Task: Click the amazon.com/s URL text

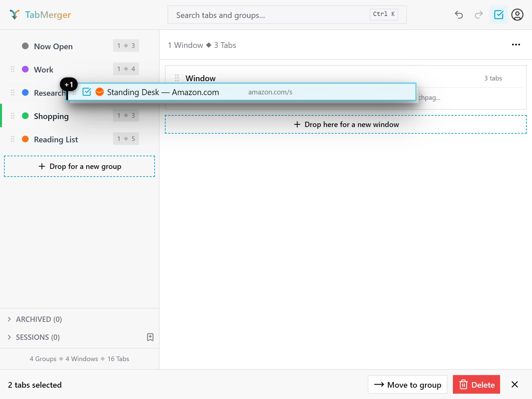Action: point(270,92)
